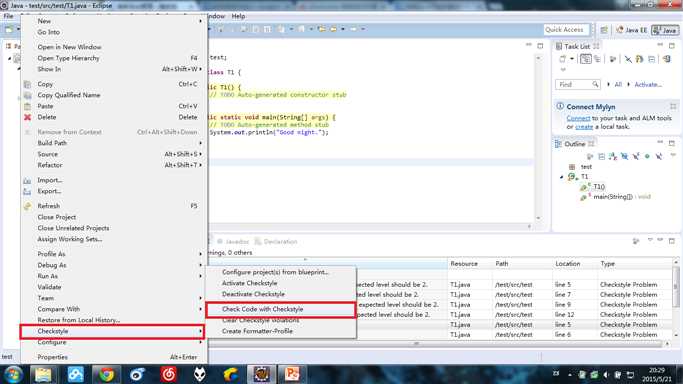Open File Explorer from taskbar
683x384 pixels.
tap(43, 374)
